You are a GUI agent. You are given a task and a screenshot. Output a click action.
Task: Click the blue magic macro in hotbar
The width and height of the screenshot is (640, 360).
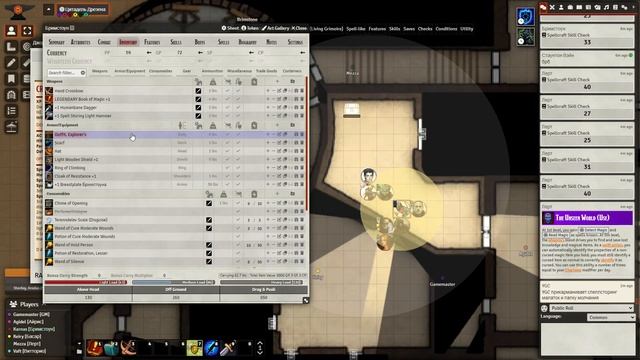pos(211,348)
